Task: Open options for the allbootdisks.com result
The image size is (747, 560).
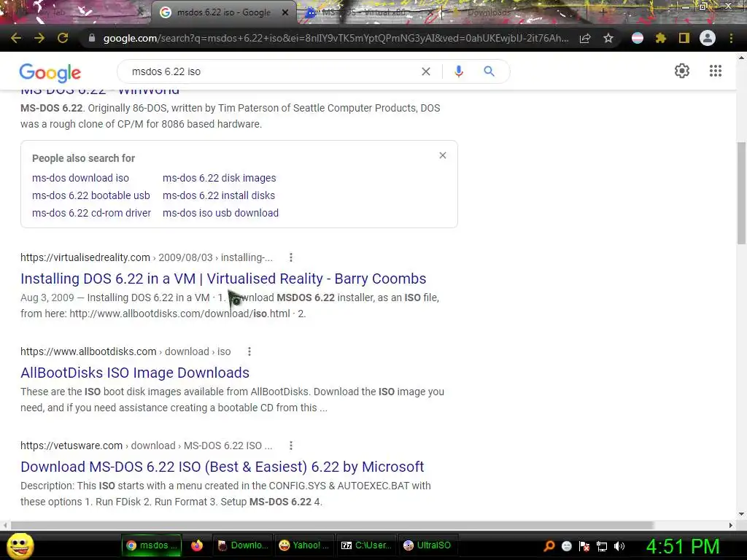Action: 249,351
